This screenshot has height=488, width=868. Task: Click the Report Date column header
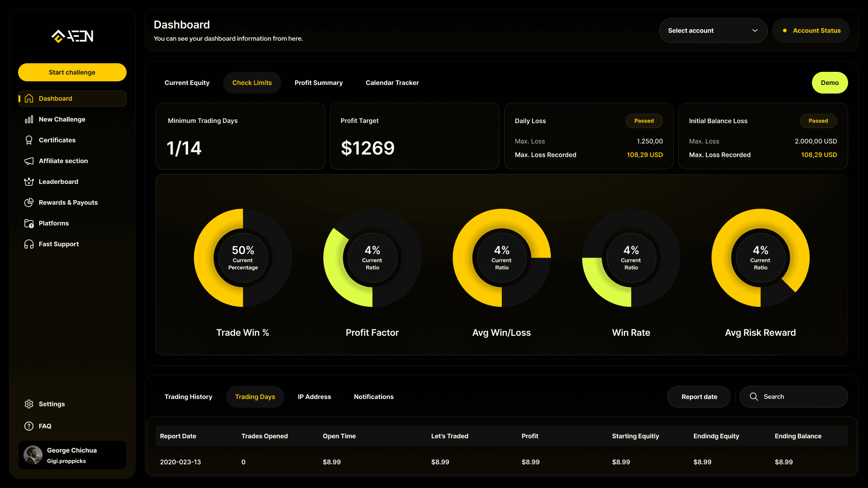(178, 436)
